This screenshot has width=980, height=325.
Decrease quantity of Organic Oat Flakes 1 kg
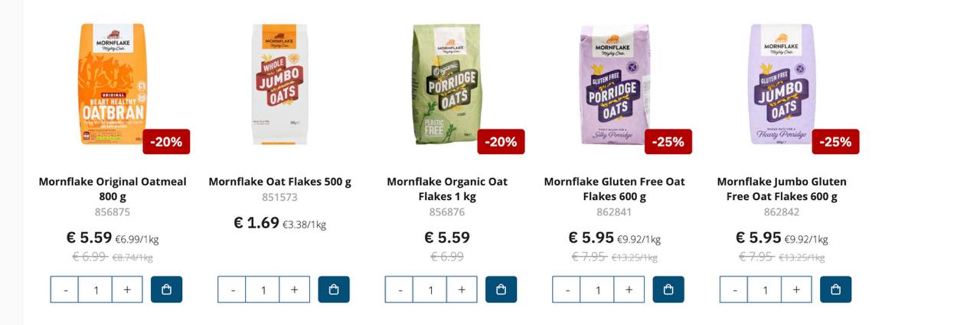[399, 290]
